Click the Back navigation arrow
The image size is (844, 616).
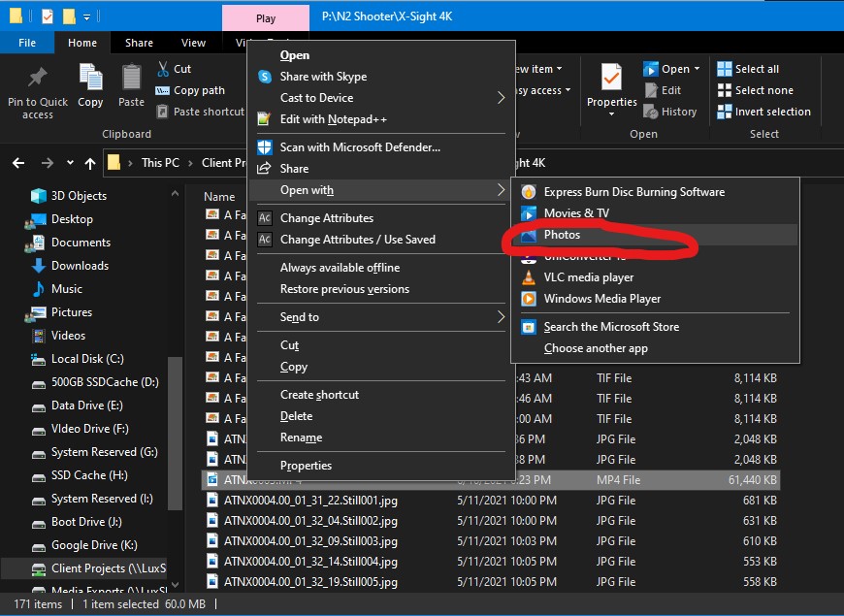tap(18, 163)
